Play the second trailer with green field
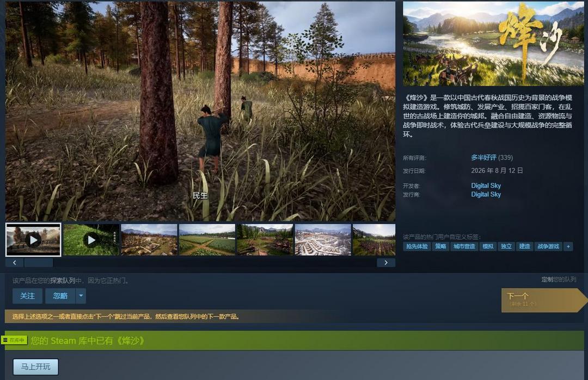588x380 pixels. coord(91,240)
